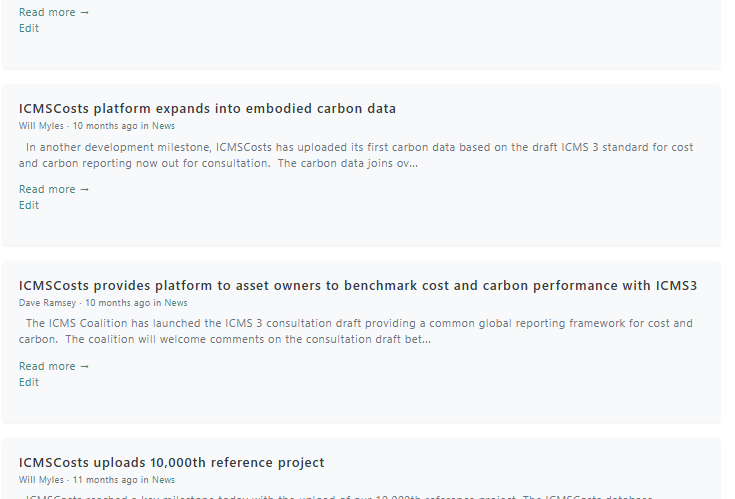
Task: Open the ICMS3 benchmark cost and carbon performance title
Action: tap(358, 286)
